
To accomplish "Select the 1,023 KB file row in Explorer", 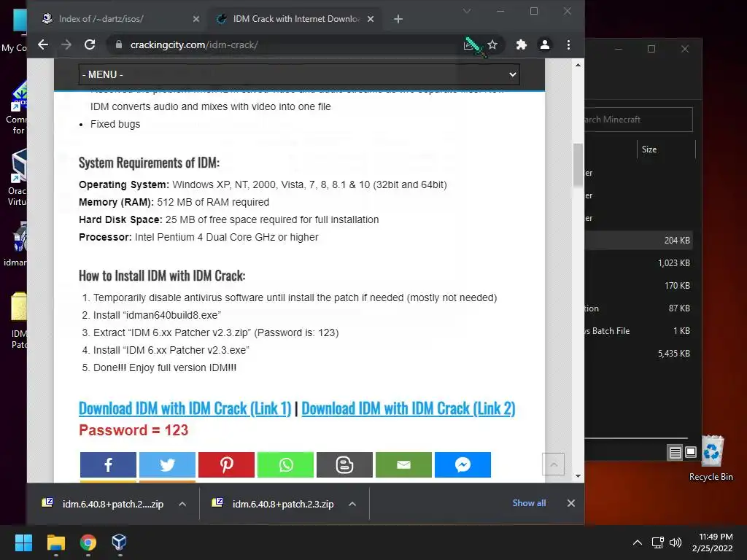I will click(638, 262).
